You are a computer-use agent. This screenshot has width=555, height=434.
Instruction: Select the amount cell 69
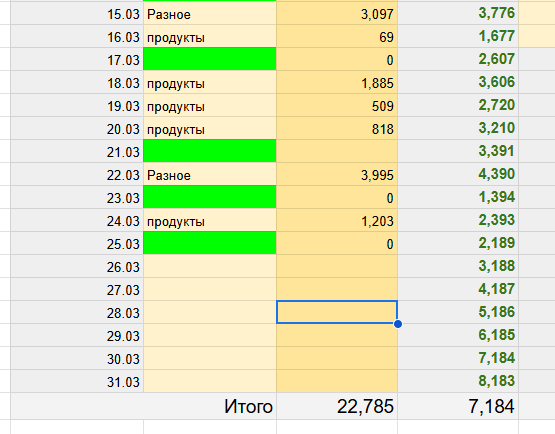point(337,36)
